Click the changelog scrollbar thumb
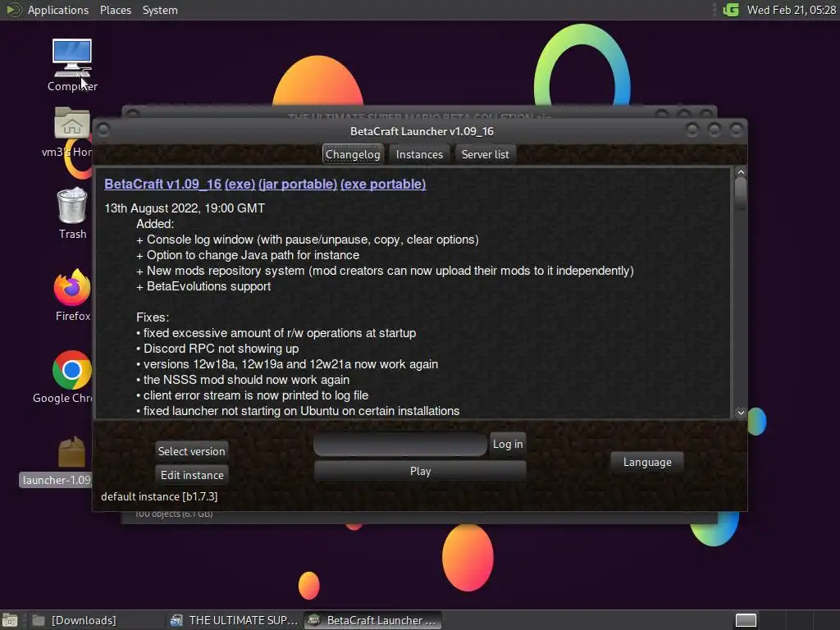This screenshot has width=840, height=630. tap(741, 194)
